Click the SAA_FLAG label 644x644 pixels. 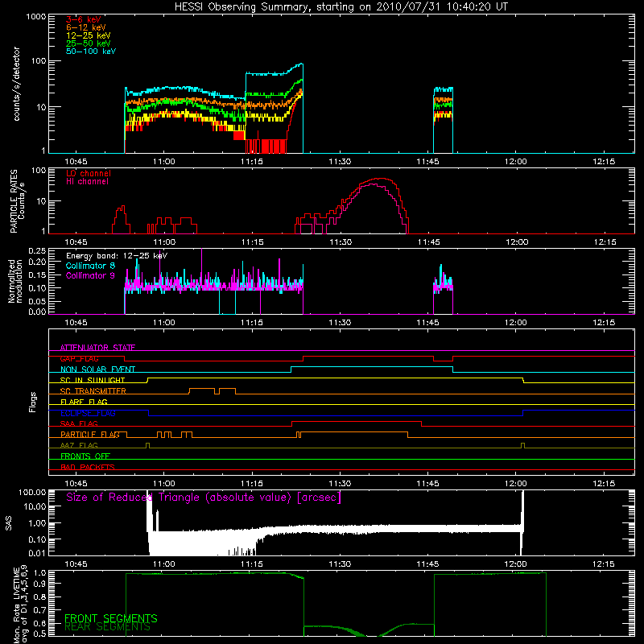pos(79,423)
